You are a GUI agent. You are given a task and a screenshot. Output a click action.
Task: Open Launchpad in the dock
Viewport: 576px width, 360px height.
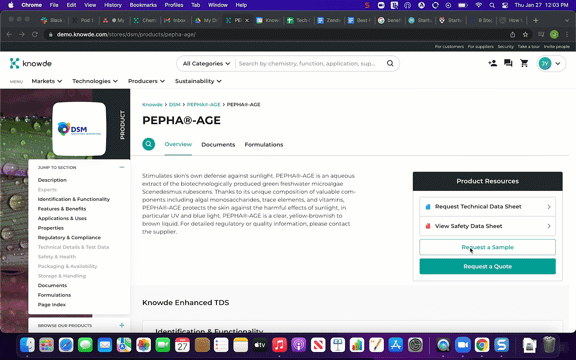47,345
